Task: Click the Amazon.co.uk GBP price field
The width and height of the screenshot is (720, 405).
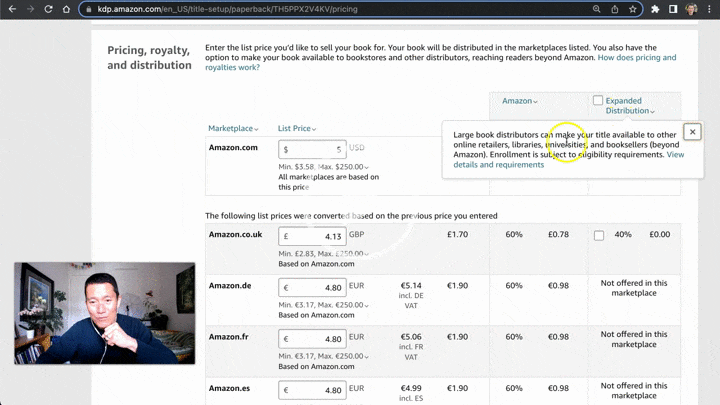Action: click(x=312, y=236)
